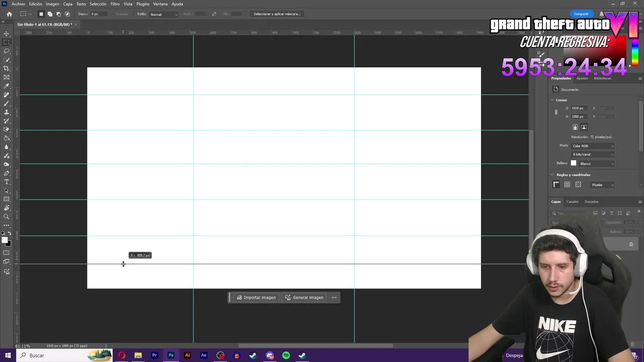Image resolution: width=644 pixels, height=362 pixels.
Task: Click the background color swatch
Action: coord(9,244)
